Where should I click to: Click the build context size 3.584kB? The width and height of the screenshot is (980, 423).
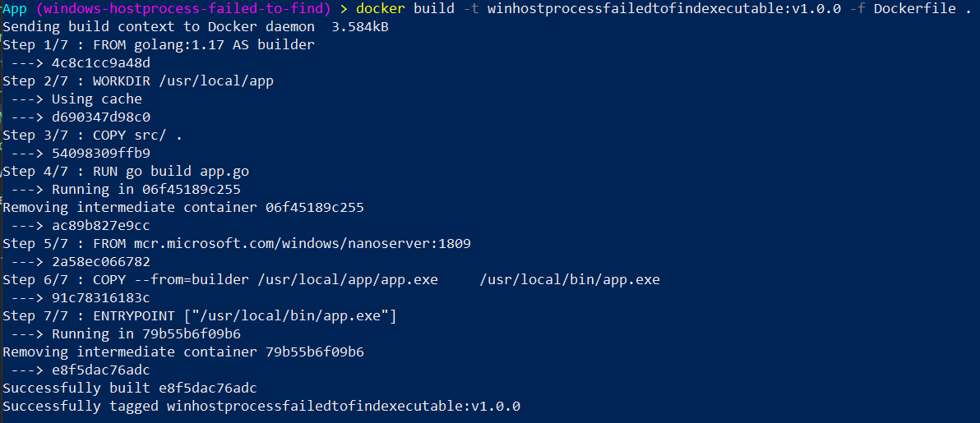pos(360,27)
